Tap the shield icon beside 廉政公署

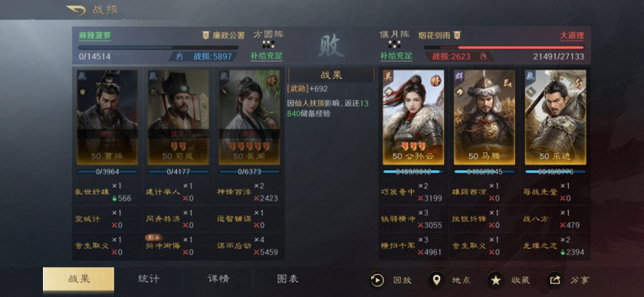pyautogui.click(x=205, y=35)
